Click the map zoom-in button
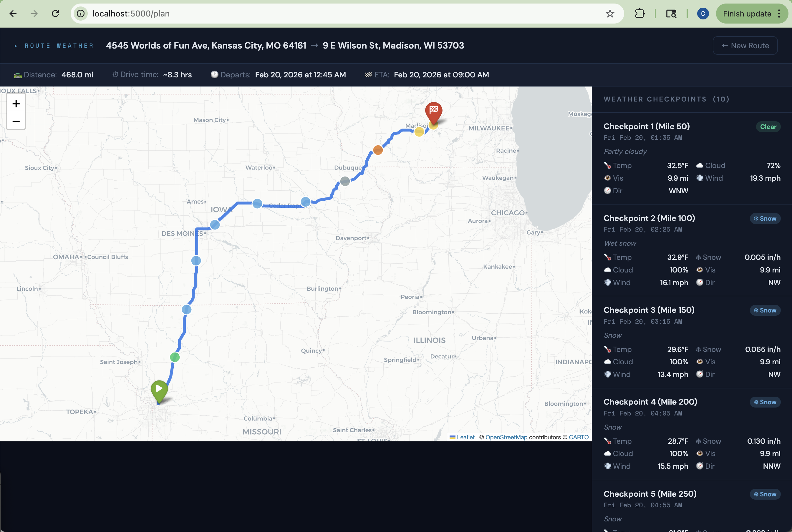This screenshot has height=532, width=792. (16, 104)
